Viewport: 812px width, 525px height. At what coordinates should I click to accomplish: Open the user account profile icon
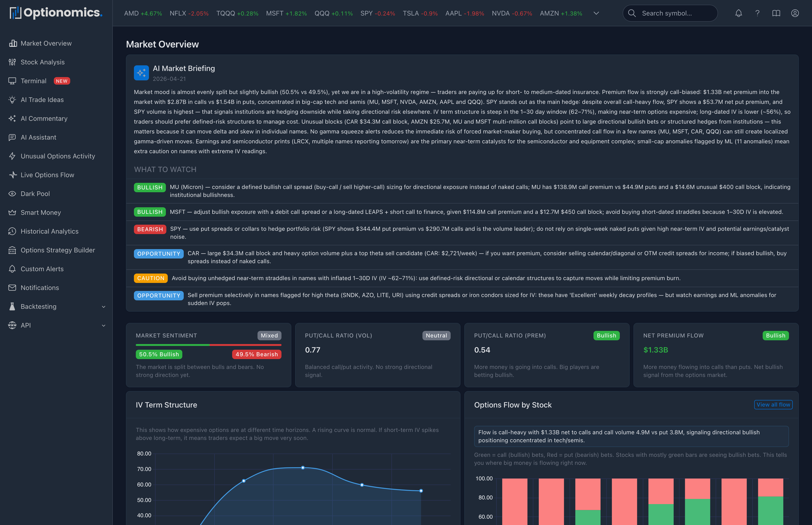(x=795, y=13)
